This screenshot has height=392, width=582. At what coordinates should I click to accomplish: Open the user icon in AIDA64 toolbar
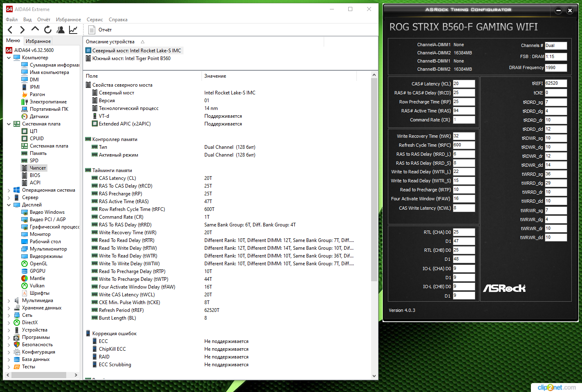point(60,29)
